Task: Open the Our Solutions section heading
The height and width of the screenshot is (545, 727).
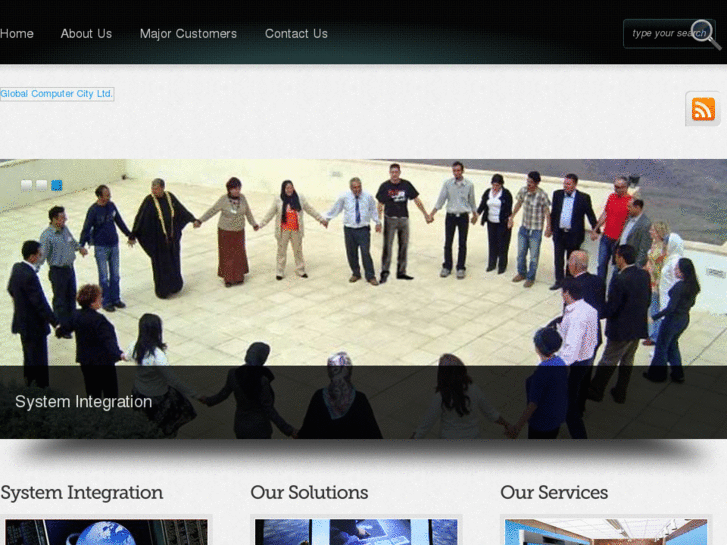Action: (x=309, y=493)
